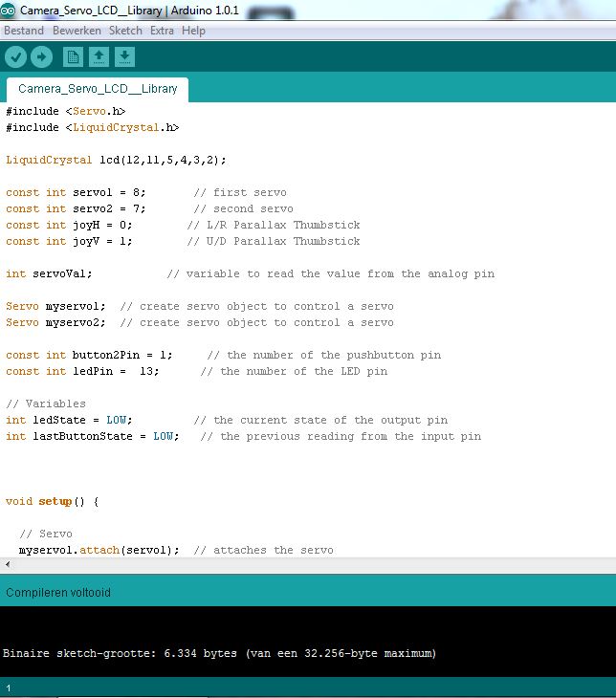The image size is (616, 698).
Task: Click the '// L/R Parallax Thumbstick' comment
Action: tap(274, 226)
